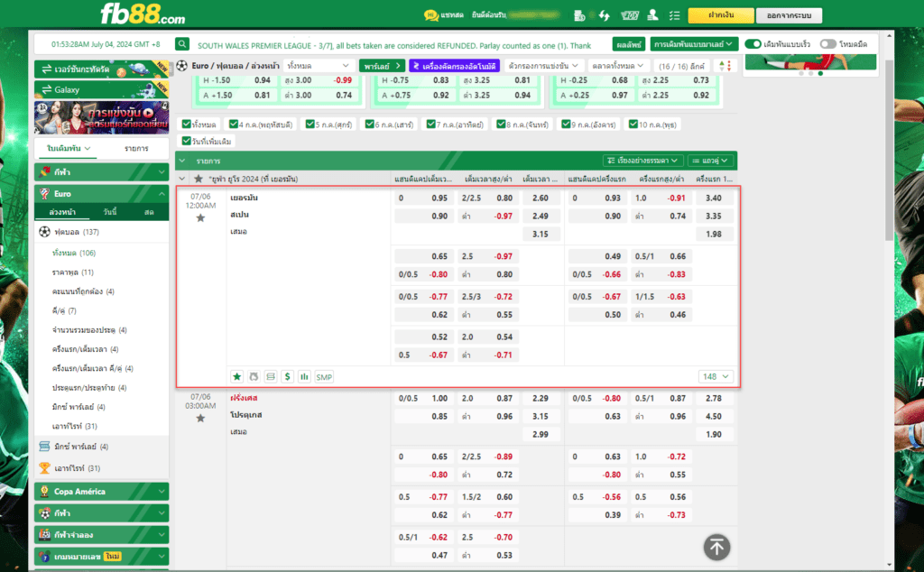Open the bar chart statistics icon

click(304, 376)
